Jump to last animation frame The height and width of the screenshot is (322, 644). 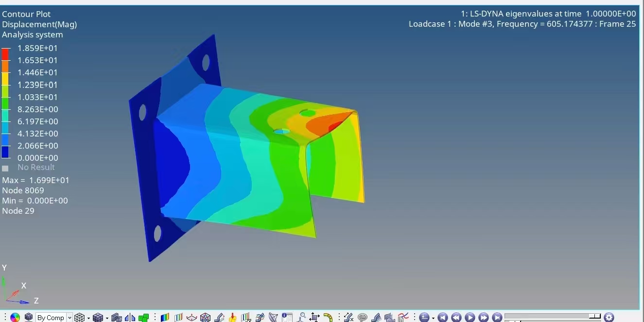pyautogui.click(x=497, y=318)
